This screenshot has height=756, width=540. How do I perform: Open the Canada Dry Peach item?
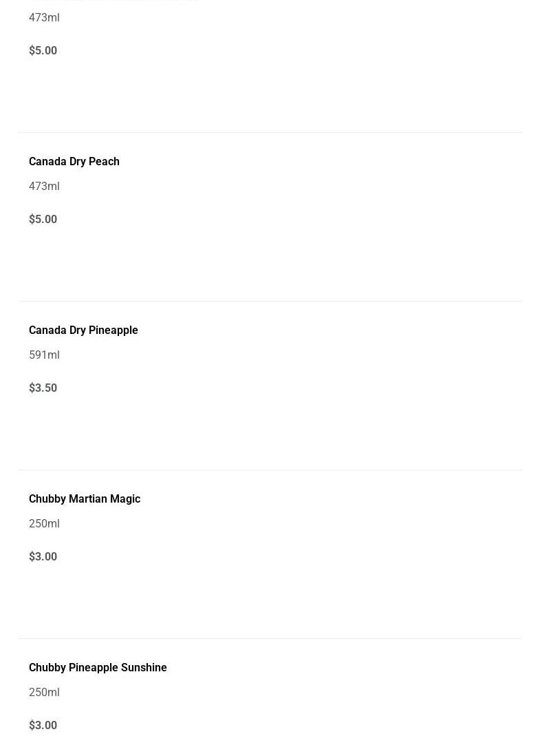(x=74, y=162)
